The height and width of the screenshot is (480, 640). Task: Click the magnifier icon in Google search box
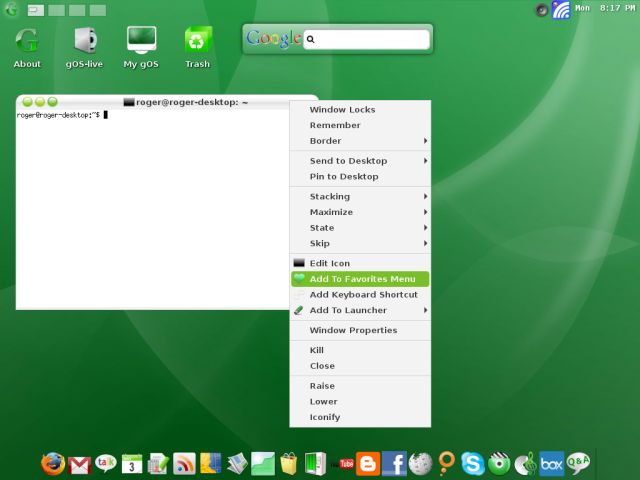click(311, 39)
